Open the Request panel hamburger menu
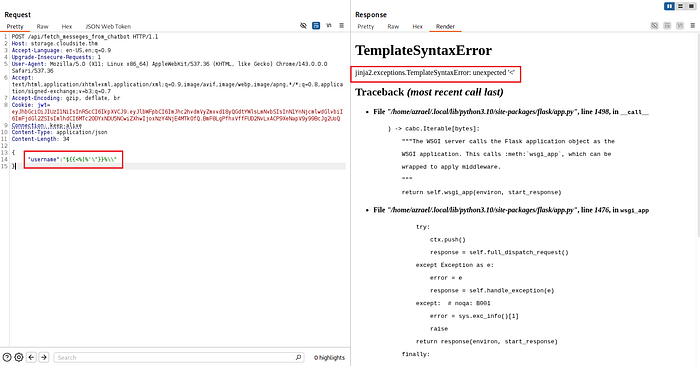 point(342,26)
